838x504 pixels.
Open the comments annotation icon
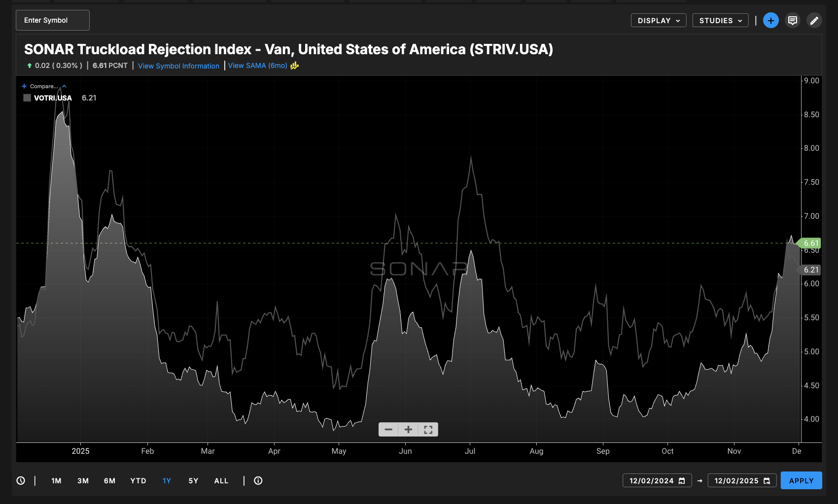click(x=793, y=21)
